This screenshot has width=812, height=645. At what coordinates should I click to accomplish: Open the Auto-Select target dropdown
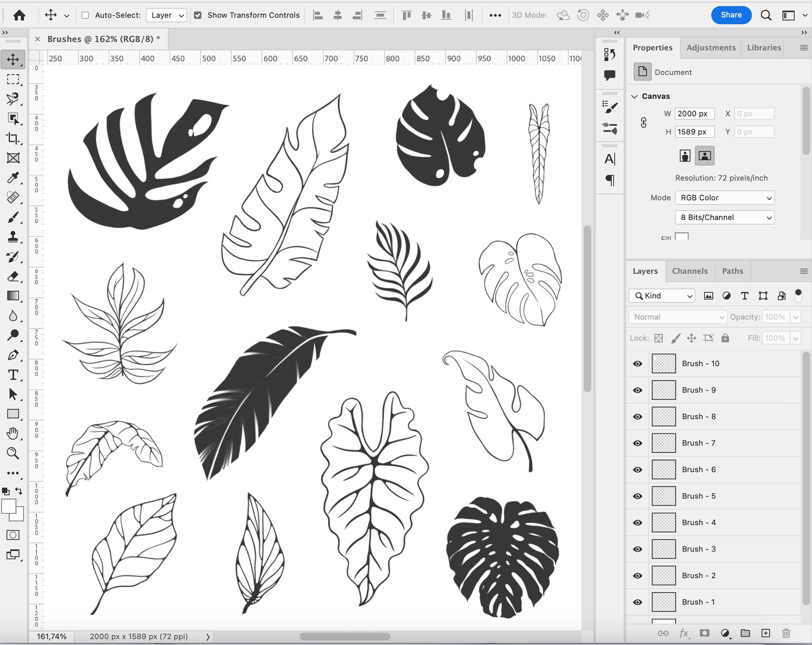tap(166, 15)
